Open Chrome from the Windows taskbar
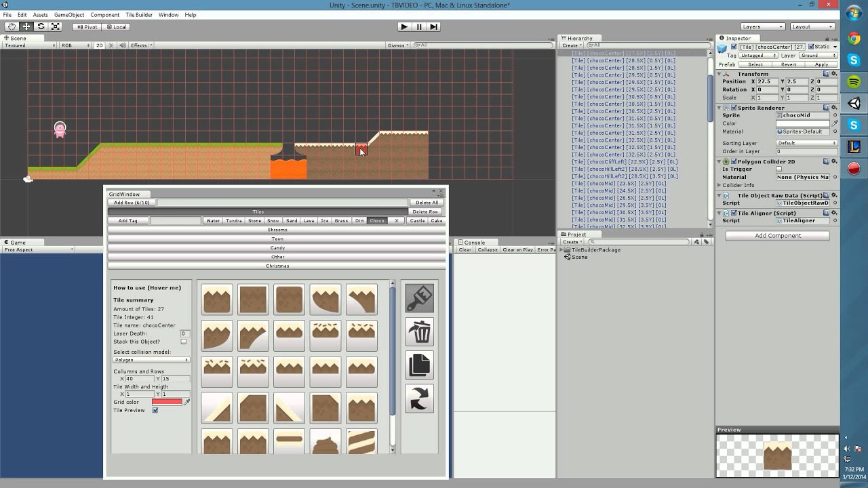868x488 pixels. click(854, 39)
